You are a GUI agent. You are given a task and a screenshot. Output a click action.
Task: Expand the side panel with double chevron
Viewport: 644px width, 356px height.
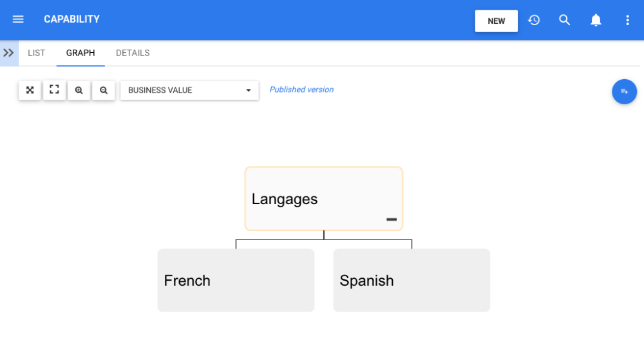(8, 53)
